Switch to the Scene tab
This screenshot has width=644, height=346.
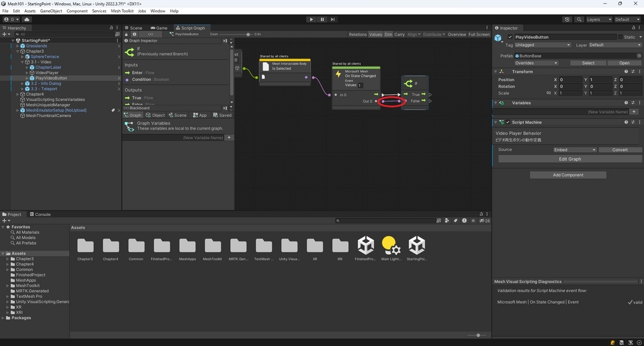click(133, 28)
